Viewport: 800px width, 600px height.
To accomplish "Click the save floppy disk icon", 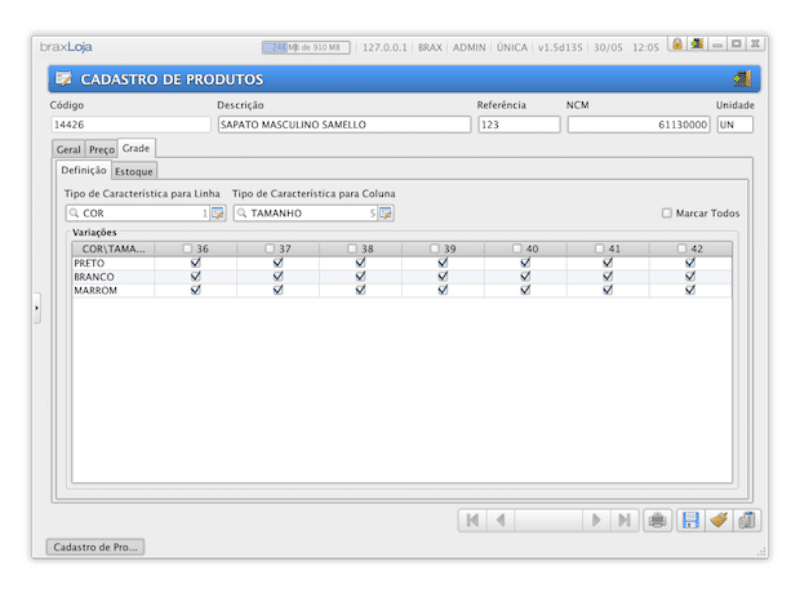I will (690, 520).
